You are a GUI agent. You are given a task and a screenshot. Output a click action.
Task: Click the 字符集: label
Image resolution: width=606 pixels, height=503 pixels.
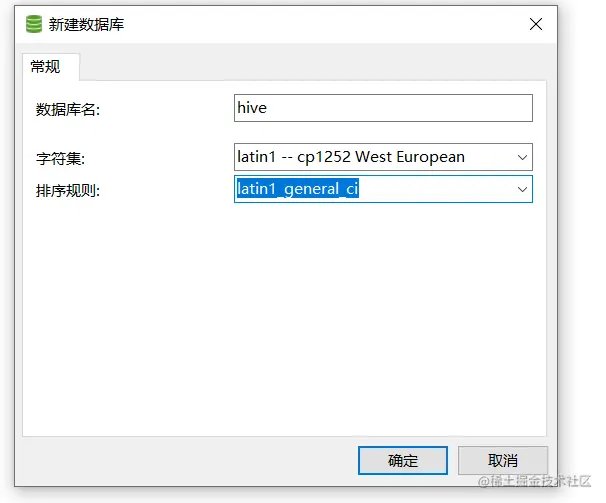pyautogui.click(x=61, y=159)
